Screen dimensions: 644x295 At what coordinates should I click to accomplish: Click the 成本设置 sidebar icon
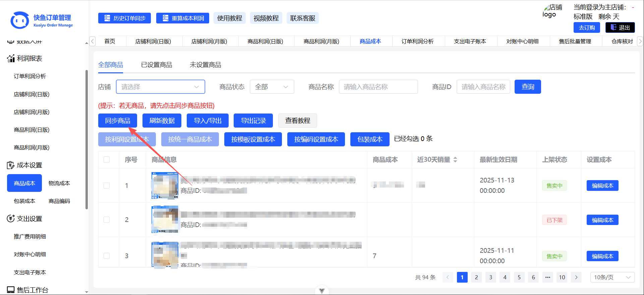[11, 165]
